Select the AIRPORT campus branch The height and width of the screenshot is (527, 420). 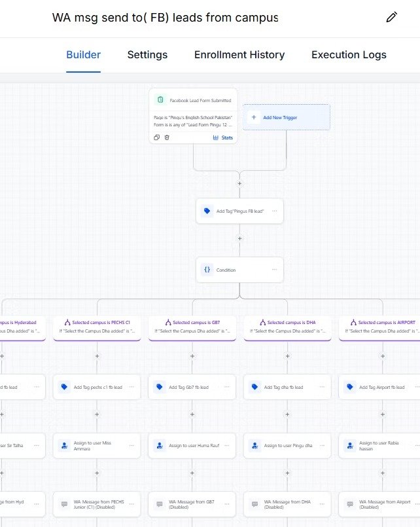pyautogui.click(x=379, y=328)
